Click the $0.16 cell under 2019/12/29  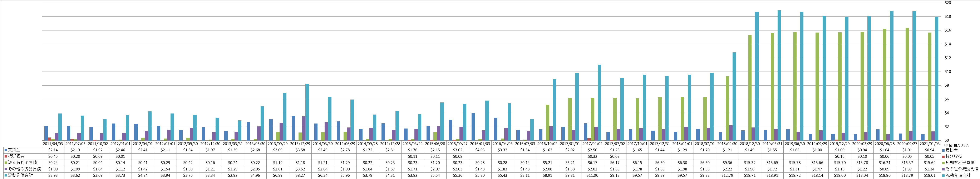coord(840,156)
